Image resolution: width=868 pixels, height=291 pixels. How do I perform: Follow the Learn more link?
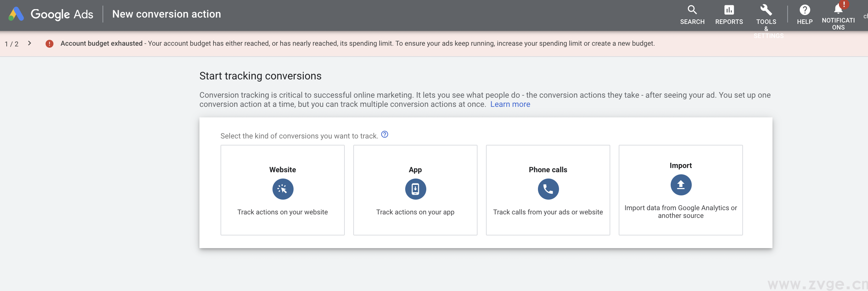[510, 104]
